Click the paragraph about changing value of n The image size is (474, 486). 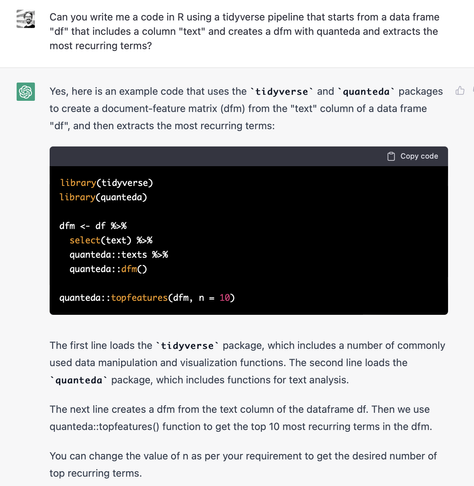coord(243,464)
